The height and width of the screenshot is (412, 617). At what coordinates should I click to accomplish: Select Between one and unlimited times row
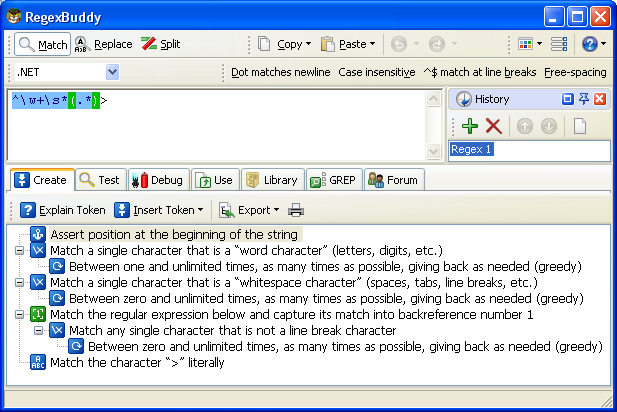click(x=325, y=266)
